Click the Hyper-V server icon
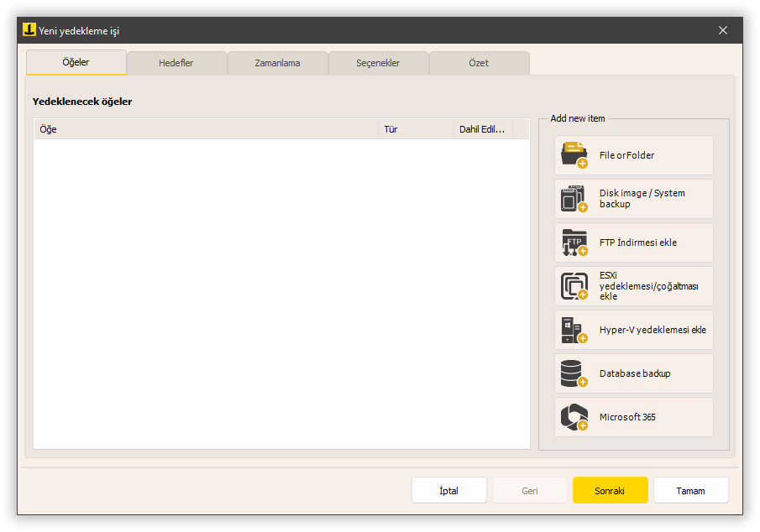This screenshot has width=760, height=532. (574, 330)
